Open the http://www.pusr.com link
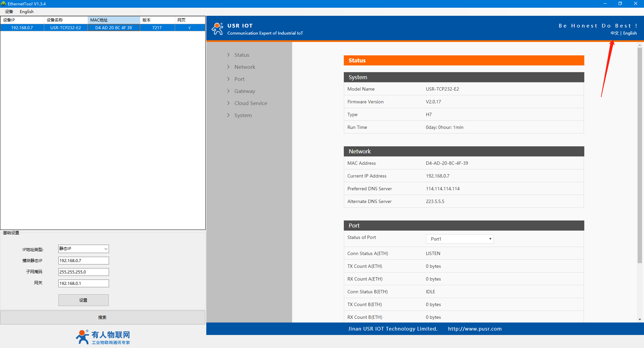This screenshot has height=348, width=644. point(475,329)
